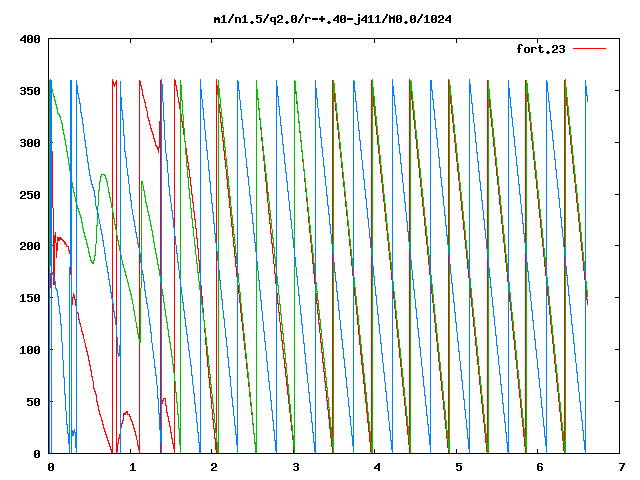Click the red legend line sample next to fort.23
This screenshot has height=480, width=640.
pyautogui.click(x=589, y=49)
